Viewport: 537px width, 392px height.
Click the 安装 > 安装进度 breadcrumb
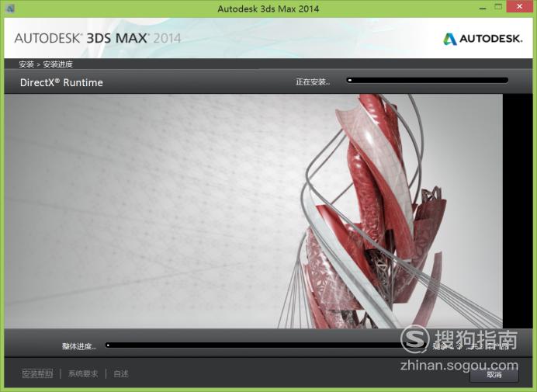click(46, 64)
